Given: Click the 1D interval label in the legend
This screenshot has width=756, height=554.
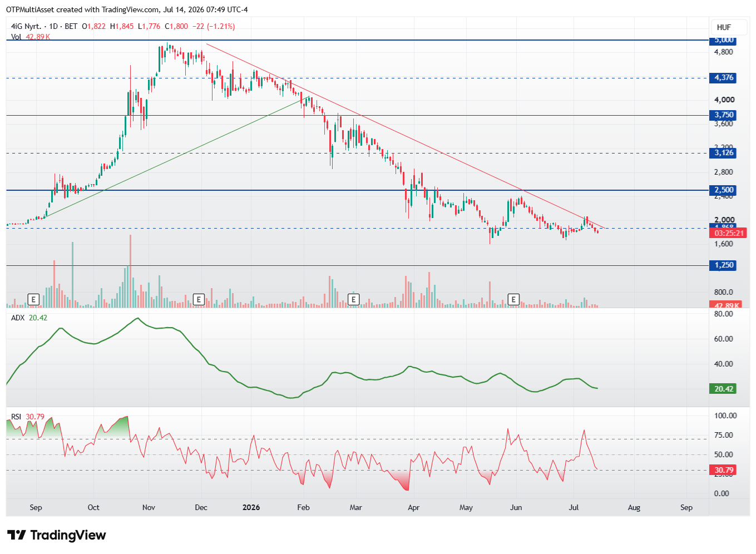Looking at the screenshot, I should [53, 26].
